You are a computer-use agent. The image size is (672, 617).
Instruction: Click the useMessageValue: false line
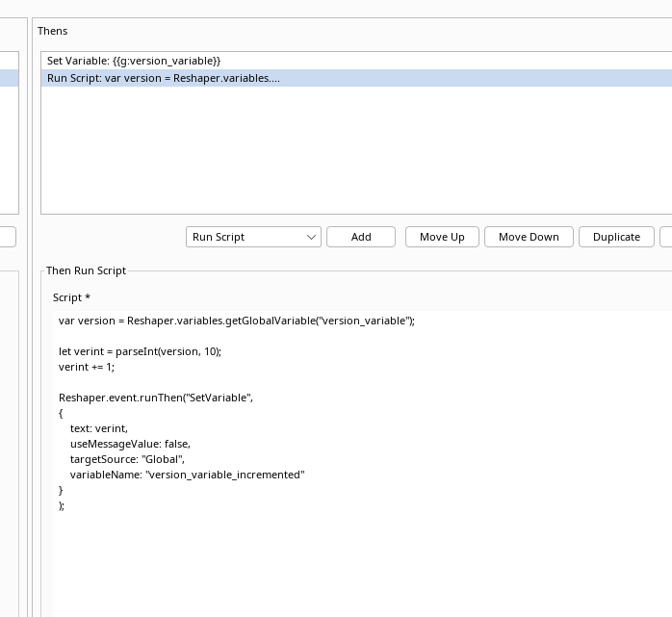pyautogui.click(x=130, y=445)
